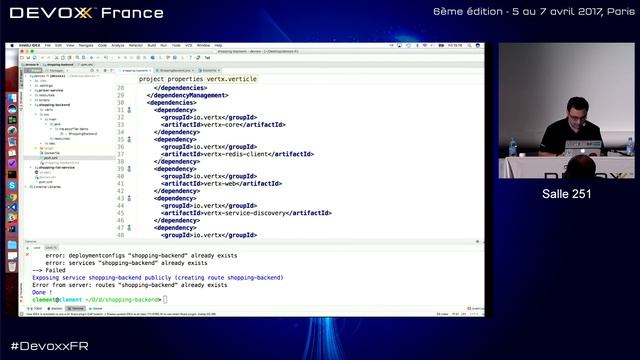This screenshot has width=640, height=360.
Task: Open the File menu
Action: click(x=48, y=45)
